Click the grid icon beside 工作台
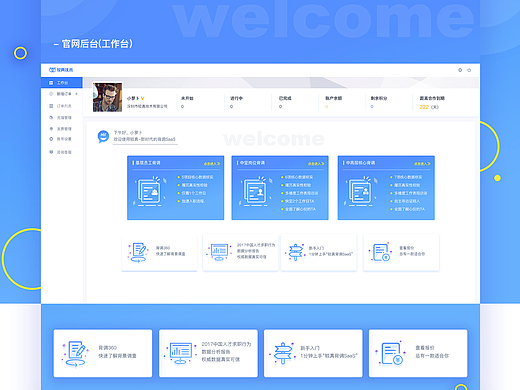 51,83
